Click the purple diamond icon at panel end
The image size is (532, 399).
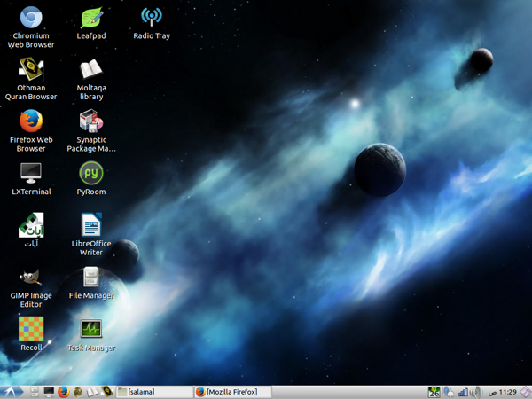(526, 392)
